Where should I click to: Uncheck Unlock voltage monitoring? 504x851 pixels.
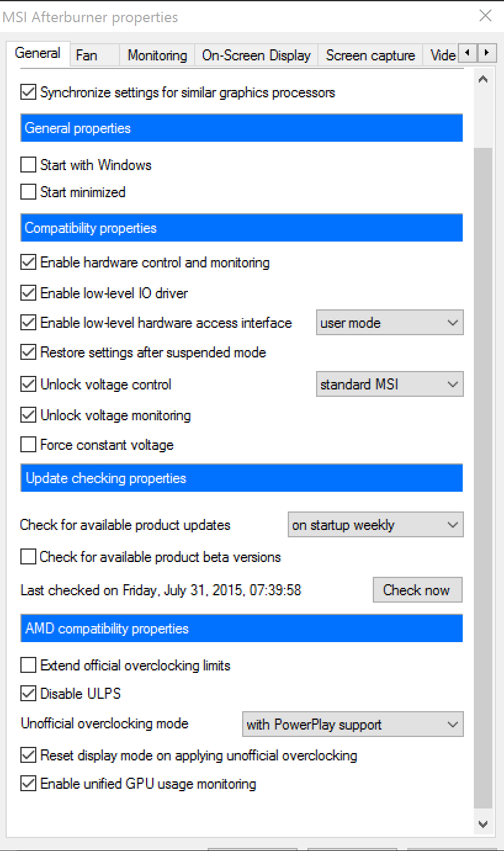pos(28,415)
